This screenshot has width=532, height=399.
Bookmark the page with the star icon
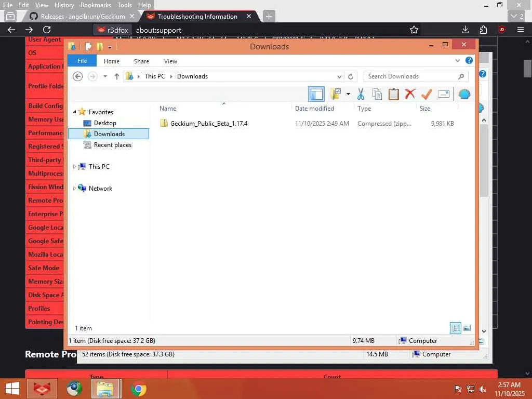point(414,30)
